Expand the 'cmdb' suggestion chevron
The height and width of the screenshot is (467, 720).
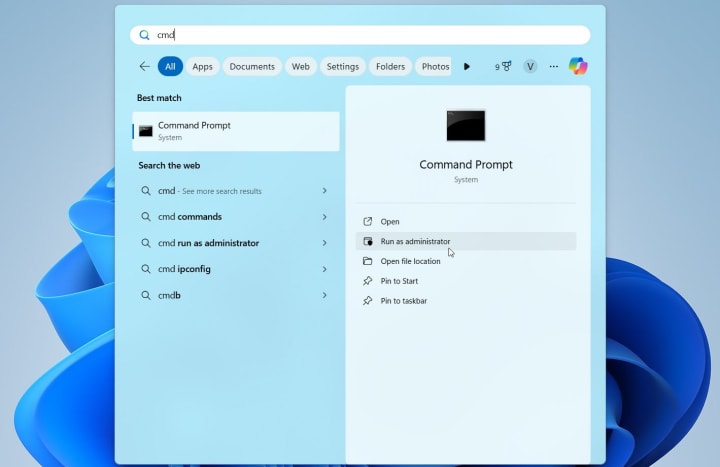coord(325,295)
